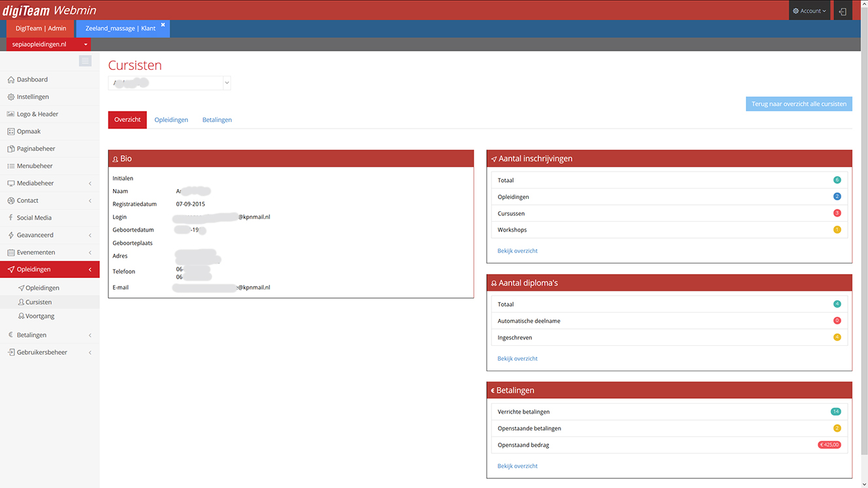This screenshot has height=488, width=868.
Task: Click Terug naar overzicht alle cursisten
Action: [799, 104]
